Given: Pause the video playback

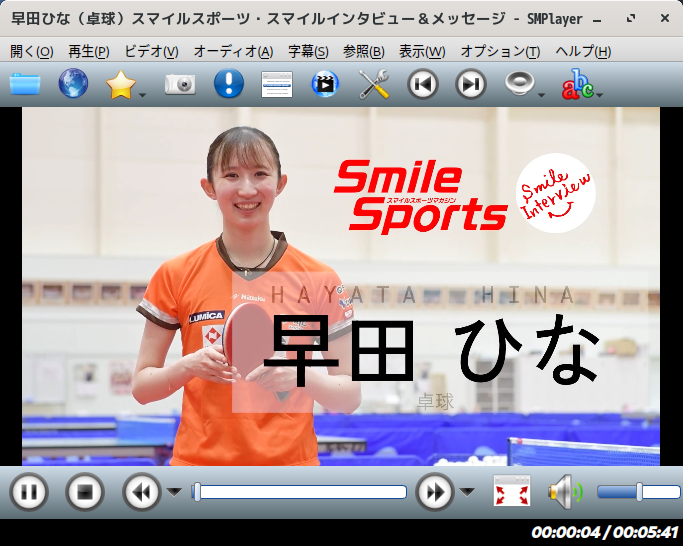Looking at the screenshot, I should click(29, 492).
